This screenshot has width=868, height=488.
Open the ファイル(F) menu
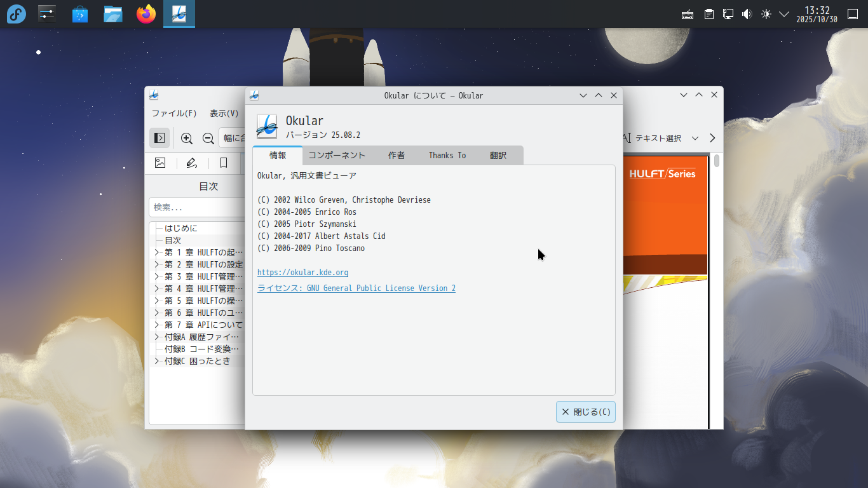coord(174,113)
